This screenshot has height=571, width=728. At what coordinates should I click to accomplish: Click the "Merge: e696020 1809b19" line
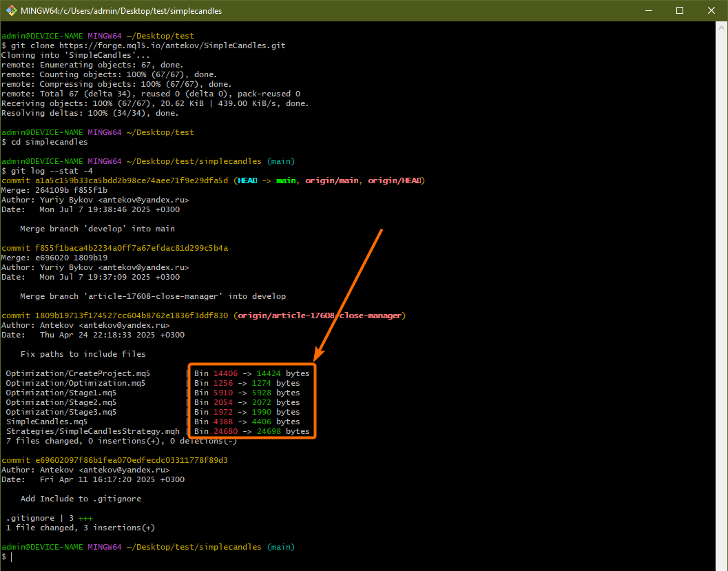(x=54, y=258)
